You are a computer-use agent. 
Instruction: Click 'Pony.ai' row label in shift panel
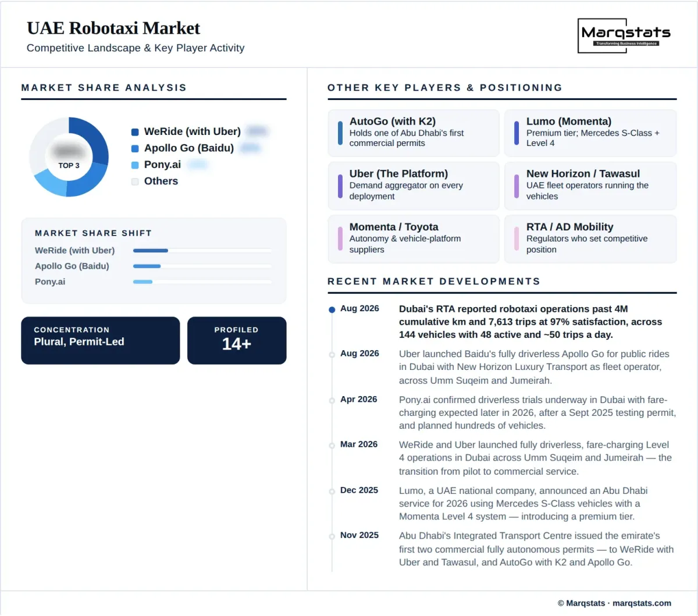point(50,282)
